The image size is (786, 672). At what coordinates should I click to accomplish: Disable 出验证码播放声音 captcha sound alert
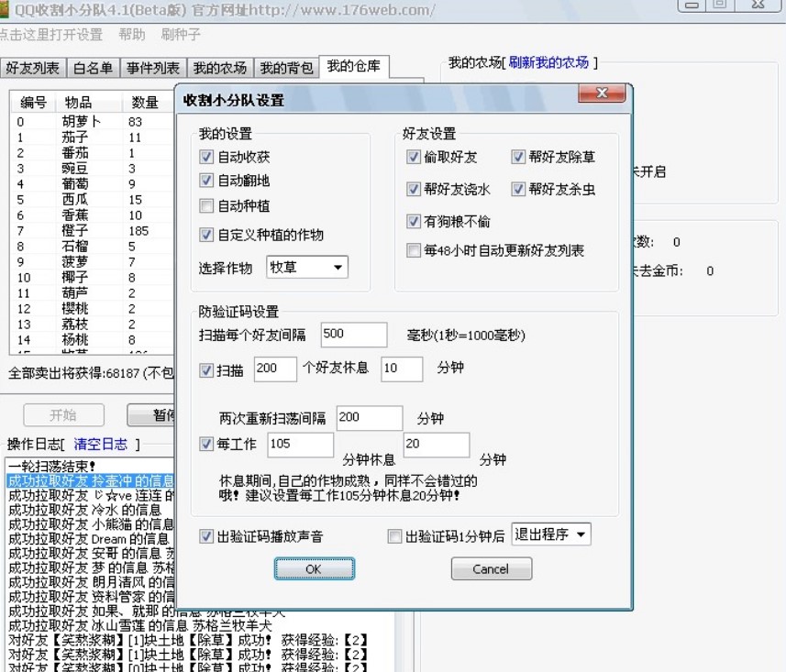(206, 536)
